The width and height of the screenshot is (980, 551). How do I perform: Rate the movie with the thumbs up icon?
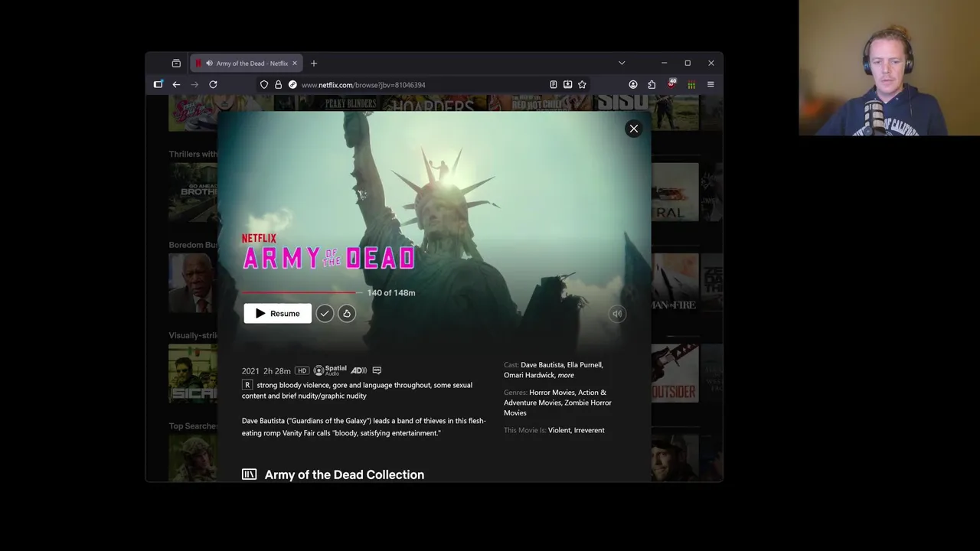pyautogui.click(x=347, y=313)
